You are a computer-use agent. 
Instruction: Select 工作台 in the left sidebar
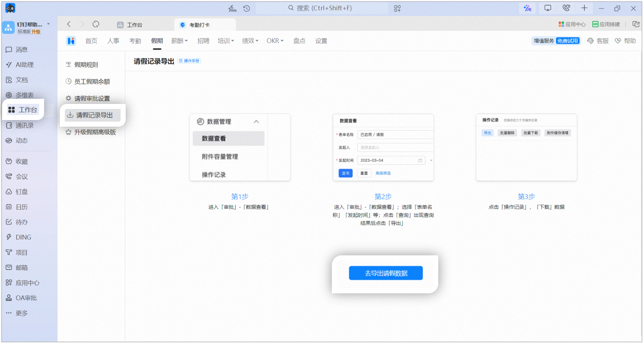23,110
